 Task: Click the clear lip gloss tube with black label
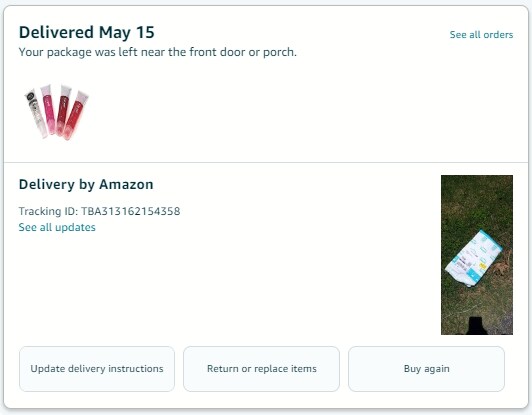click(36, 114)
